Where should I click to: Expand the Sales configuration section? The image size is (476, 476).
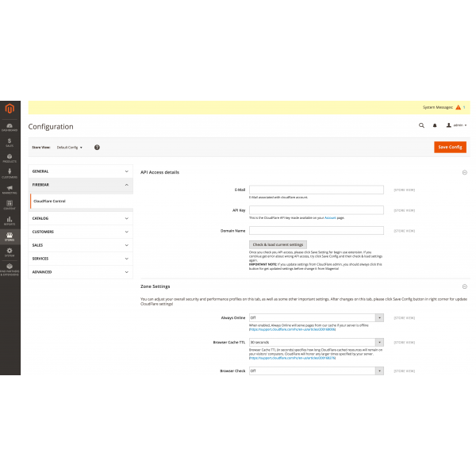coord(80,245)
